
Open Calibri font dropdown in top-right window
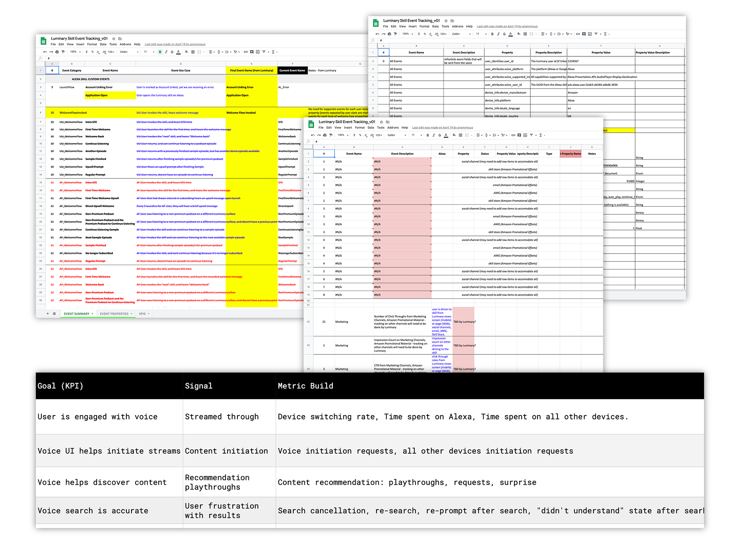coord(462,34)
